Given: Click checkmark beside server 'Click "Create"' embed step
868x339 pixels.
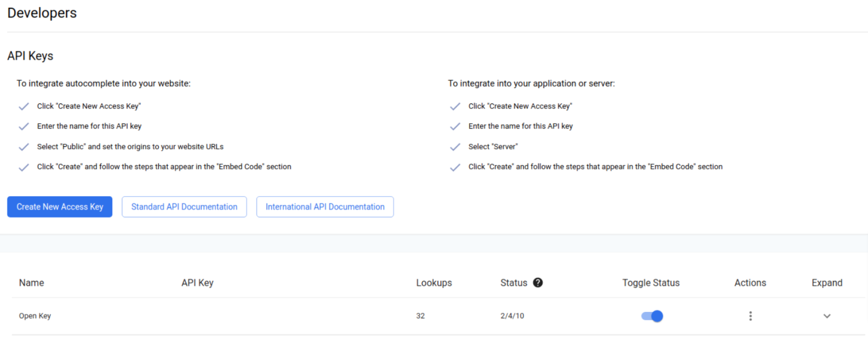Looking at the screenshot, I should tap(455, 167).
